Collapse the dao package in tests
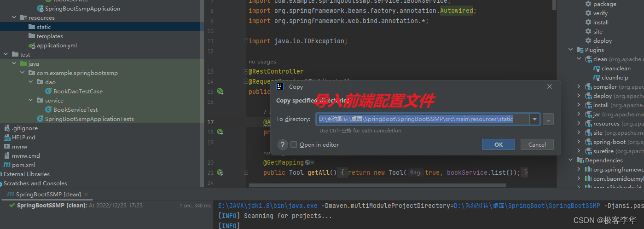This screenshot has width=644, height=229. (x=31, y=82)
